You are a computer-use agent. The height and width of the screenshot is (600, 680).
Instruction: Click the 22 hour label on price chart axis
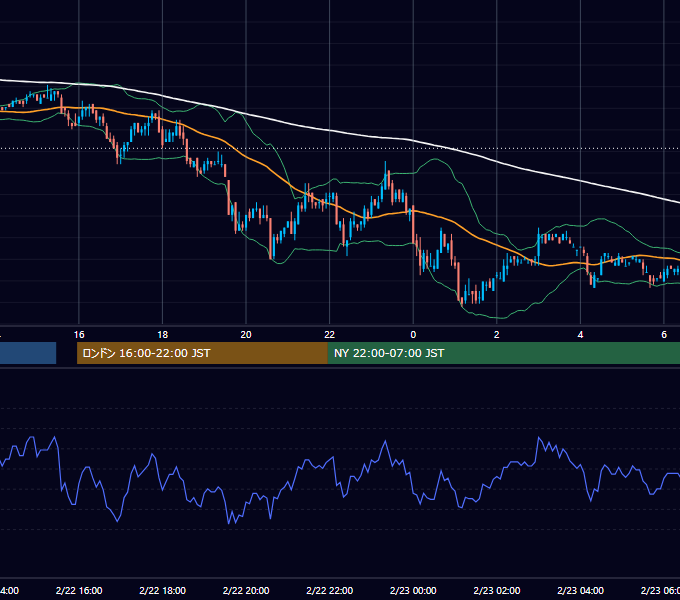[x=330, y=335]
